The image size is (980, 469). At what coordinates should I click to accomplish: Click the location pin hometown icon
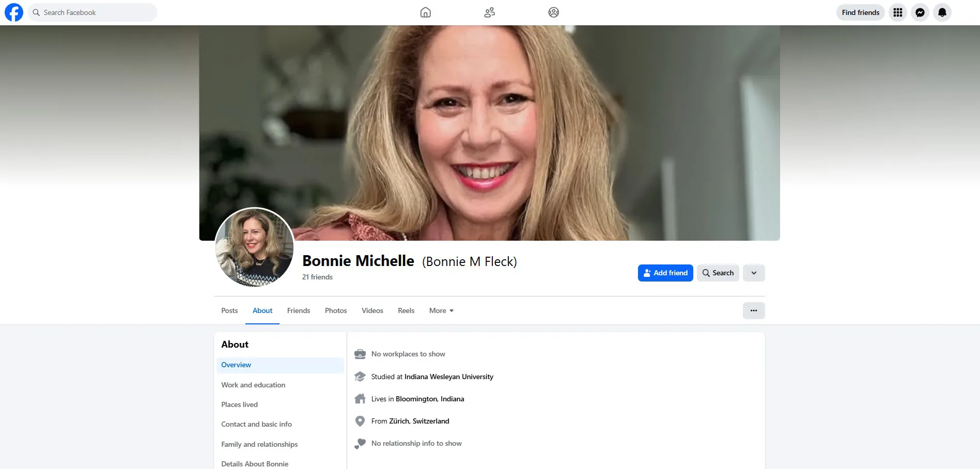360,421
